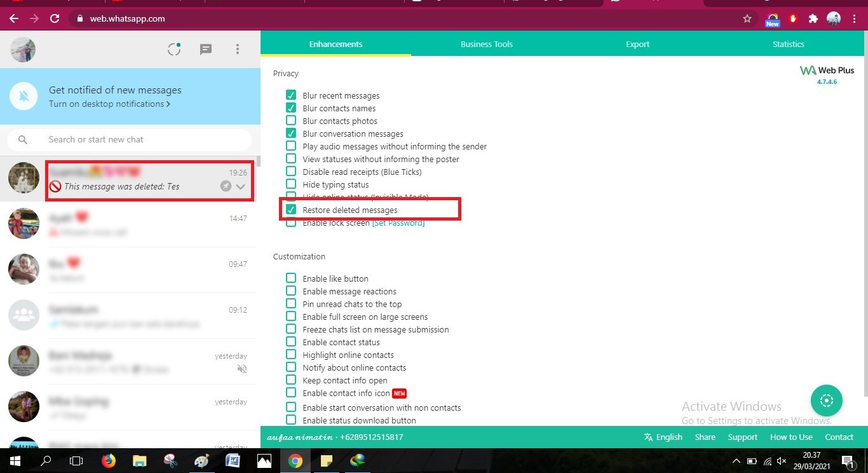Switch to the Business Tools tab
The image size is (868, 473).
coord(486,44)
